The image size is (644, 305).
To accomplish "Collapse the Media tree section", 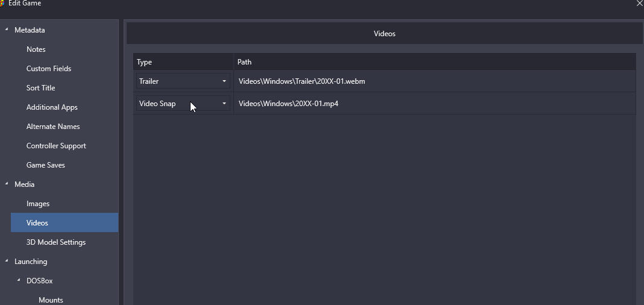I will pyautogui.click(x=7, y=184).
